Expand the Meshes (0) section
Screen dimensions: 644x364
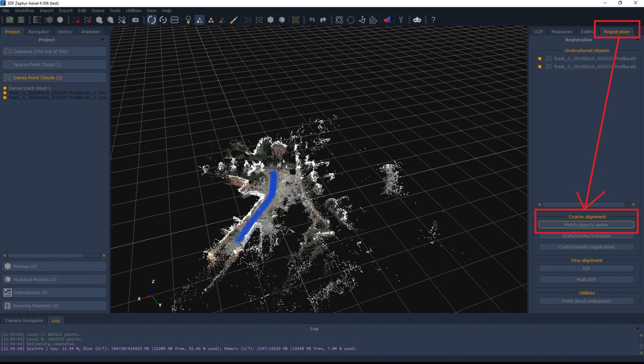(x=55, y=266)
